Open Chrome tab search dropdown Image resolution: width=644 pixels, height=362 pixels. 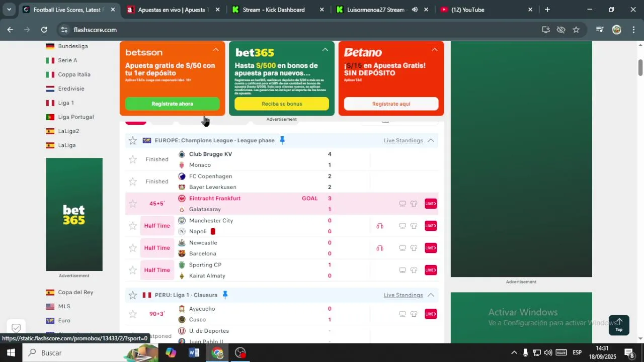click(x=9, y=10)
